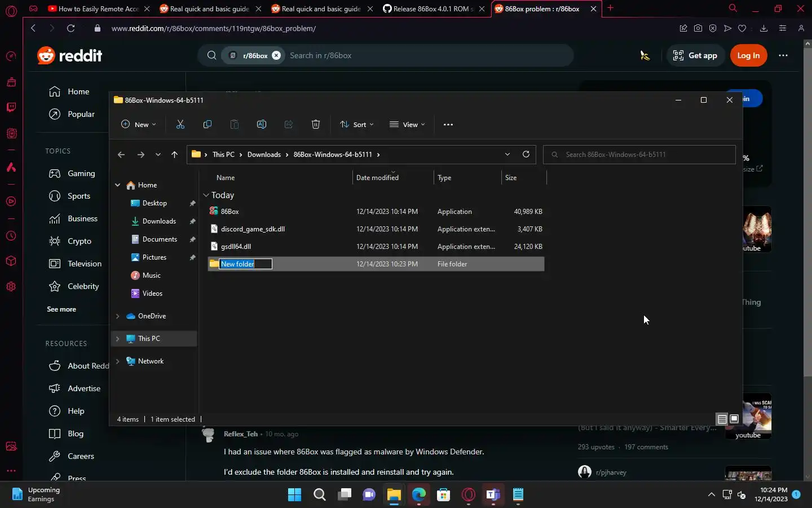Open the New dropdown in Explorer
Image resolution: width=812 pixels, height=508 pixels.
[x=138, y=124]
